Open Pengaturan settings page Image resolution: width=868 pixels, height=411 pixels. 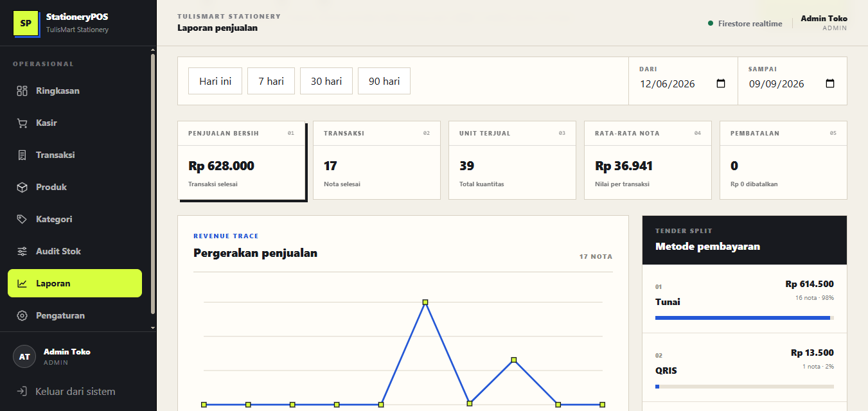coord(75,315)
